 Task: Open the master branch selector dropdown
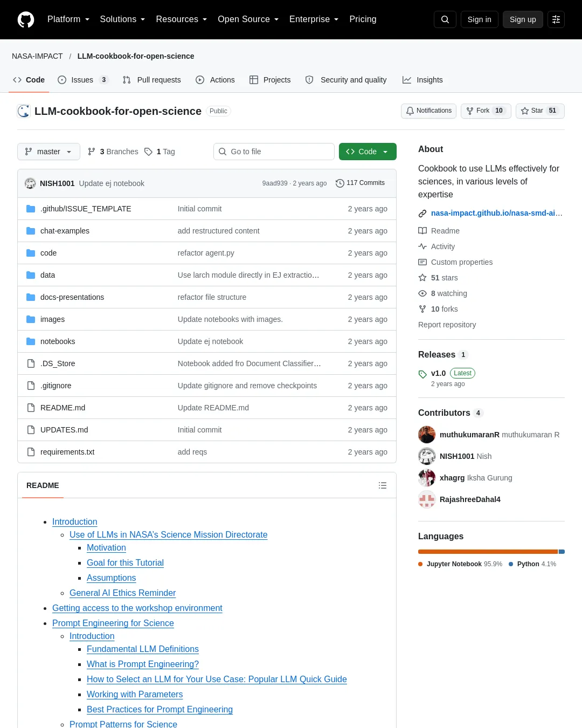48,152
